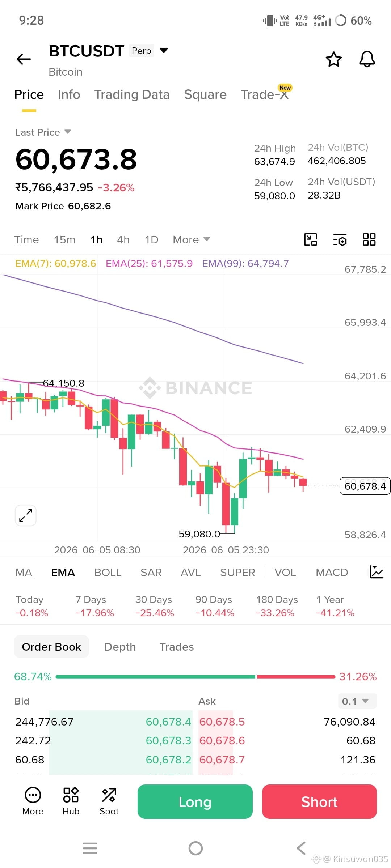
Task: Tap the 1 Year -41.21% performance
Action: 335,606
